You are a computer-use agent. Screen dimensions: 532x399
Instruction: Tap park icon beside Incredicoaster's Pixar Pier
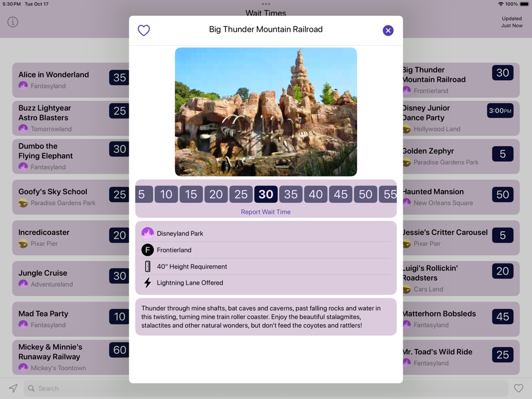23,244
